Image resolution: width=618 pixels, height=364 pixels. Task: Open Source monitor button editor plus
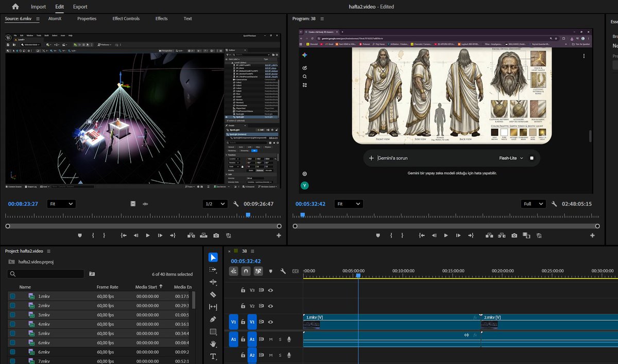coord(279,235)
